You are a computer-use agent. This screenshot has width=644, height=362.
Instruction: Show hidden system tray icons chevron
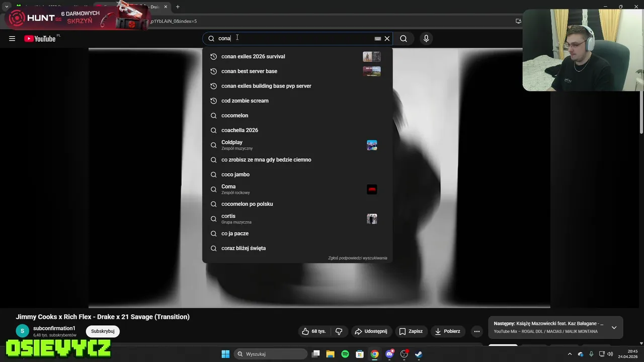(570, 354)
